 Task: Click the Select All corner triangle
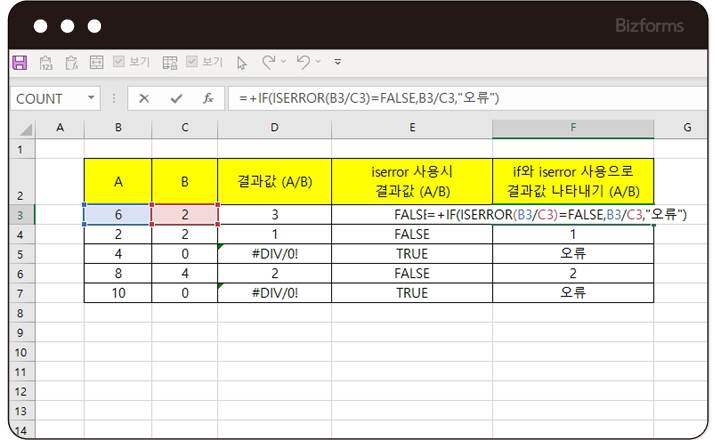(26, 129)
